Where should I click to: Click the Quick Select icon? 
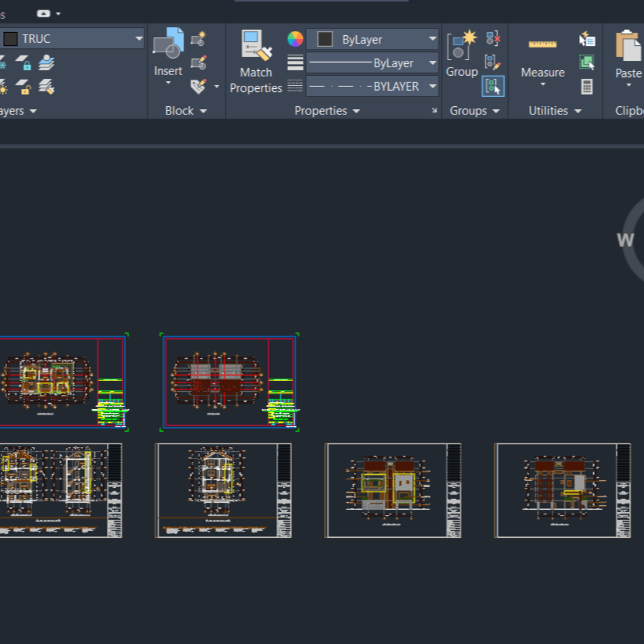click(587, 39)
